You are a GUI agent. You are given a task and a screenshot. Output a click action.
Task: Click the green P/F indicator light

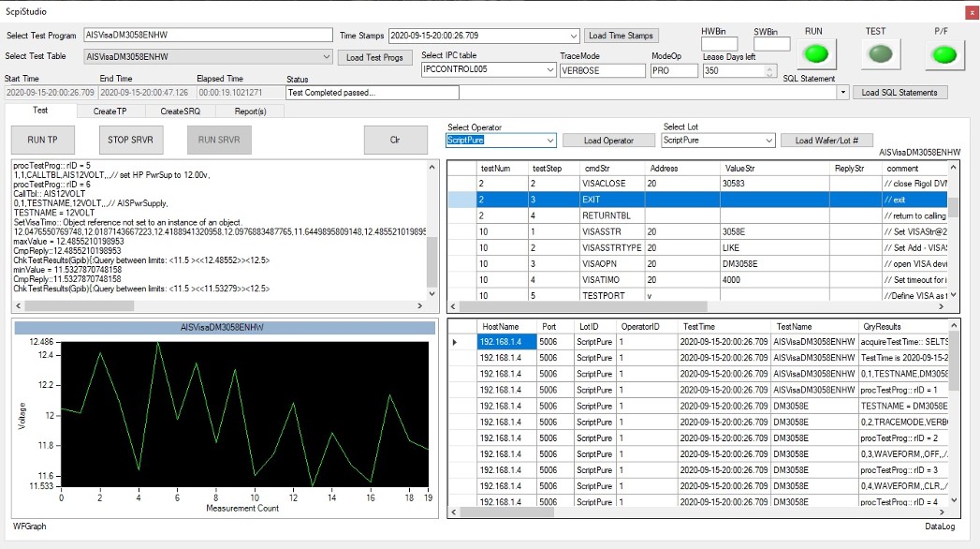click(943, 55)
